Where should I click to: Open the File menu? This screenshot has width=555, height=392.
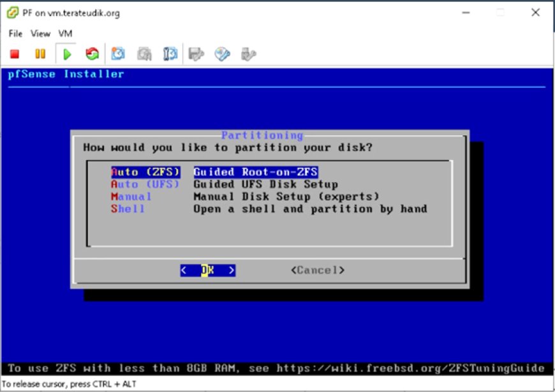point(15,34)
